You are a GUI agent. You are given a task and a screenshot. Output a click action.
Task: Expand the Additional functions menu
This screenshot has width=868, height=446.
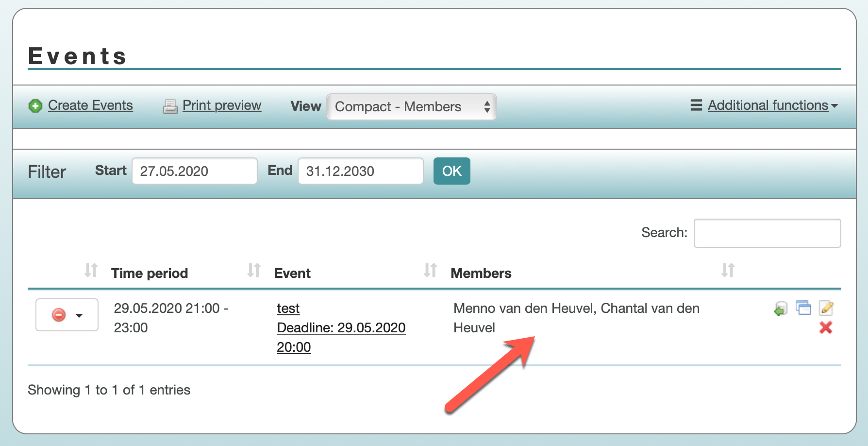click(772, 105)
